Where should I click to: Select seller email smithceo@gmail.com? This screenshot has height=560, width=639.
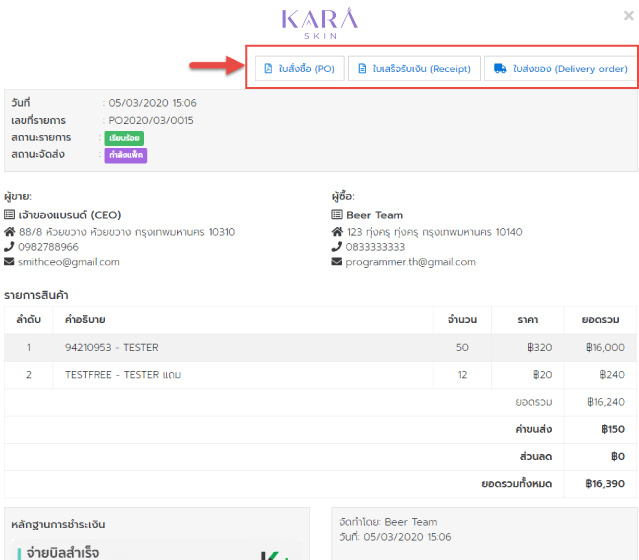69,262
